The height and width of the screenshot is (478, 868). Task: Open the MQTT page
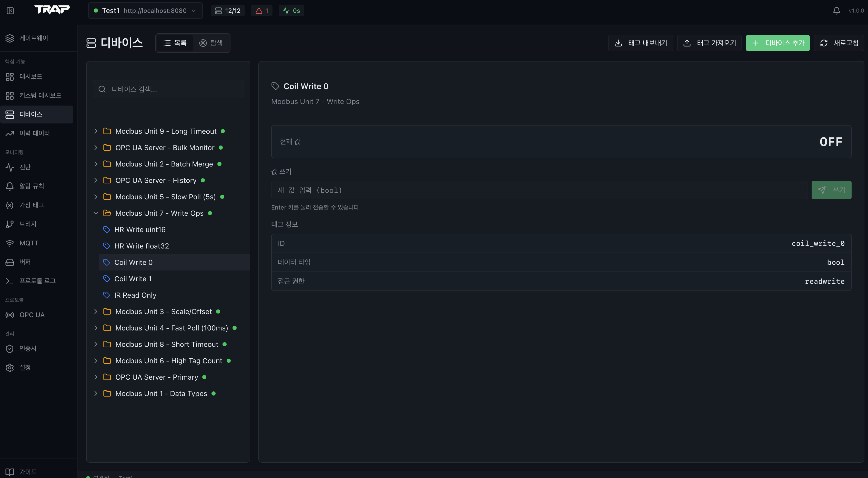29,243
